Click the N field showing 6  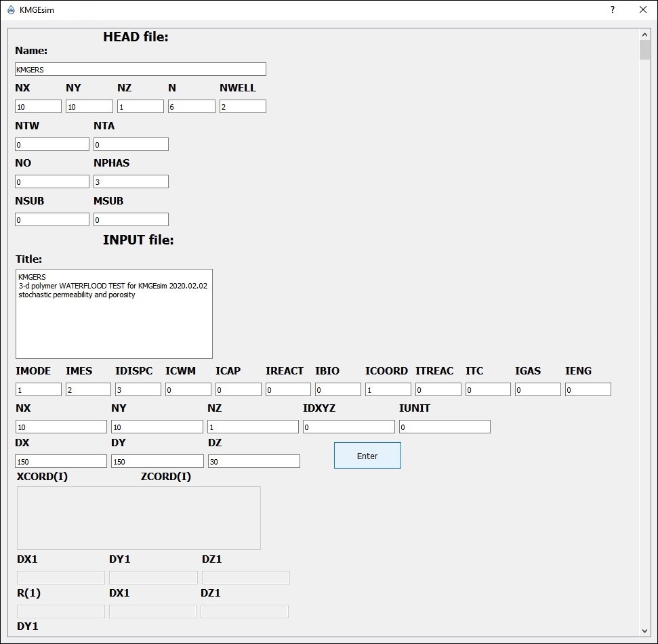pyautogui.click(x=192, y=107)
